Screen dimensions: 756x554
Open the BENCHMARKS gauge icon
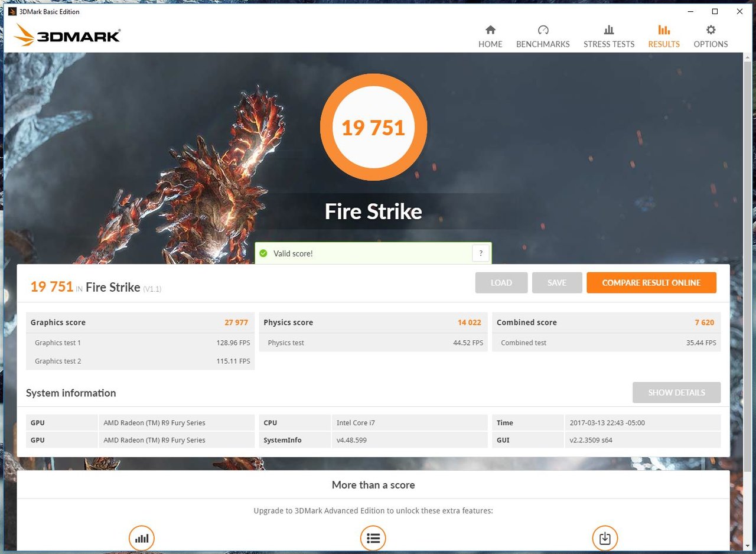pyautogui.click(x=543, y=30)
